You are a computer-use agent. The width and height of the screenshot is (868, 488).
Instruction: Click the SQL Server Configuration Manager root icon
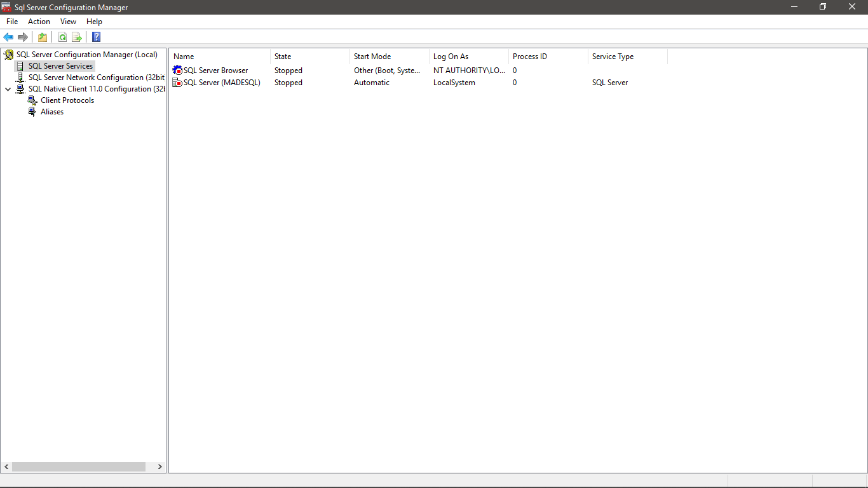(x=9, y=55)
